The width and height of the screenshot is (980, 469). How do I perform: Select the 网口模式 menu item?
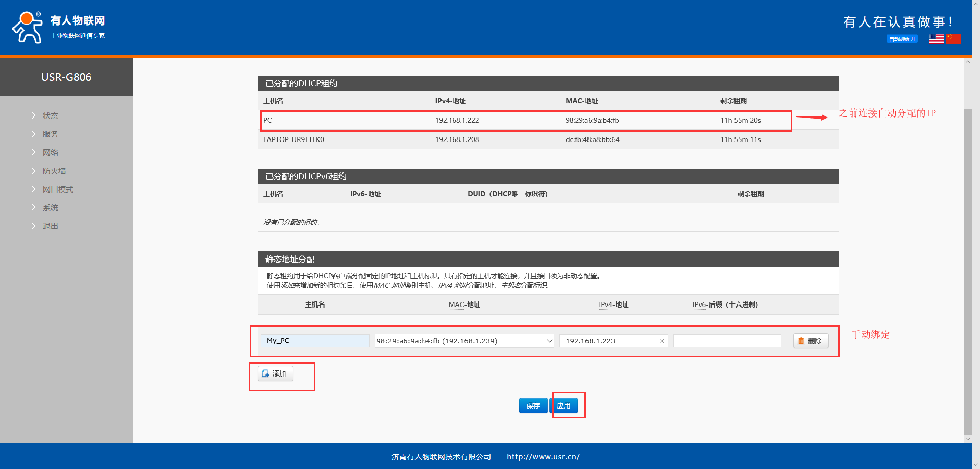click(x=58, y=190)
